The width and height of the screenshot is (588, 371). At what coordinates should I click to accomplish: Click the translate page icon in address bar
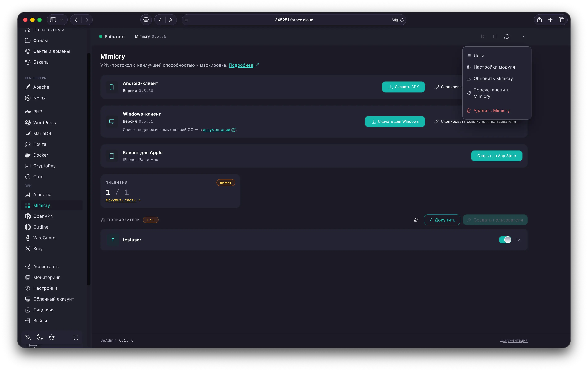pyautogui.click(x=395, y=20)
